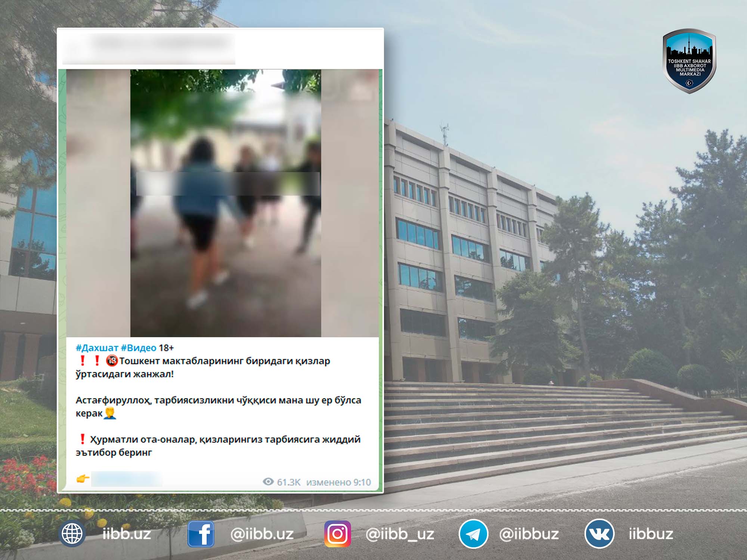Screen dimensions: 747x560
Task: Click the Instagram logo icon
Action: (337, 534)
